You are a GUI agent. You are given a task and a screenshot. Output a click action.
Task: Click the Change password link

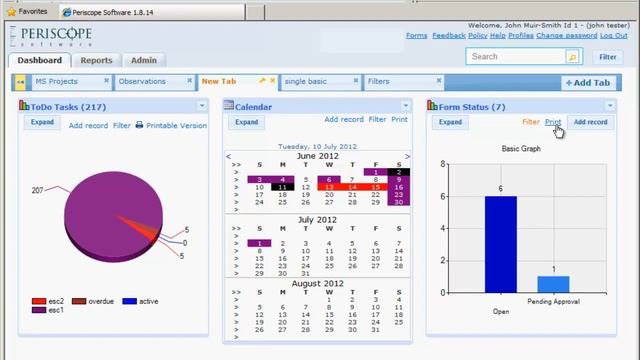(x=567, y=36)
